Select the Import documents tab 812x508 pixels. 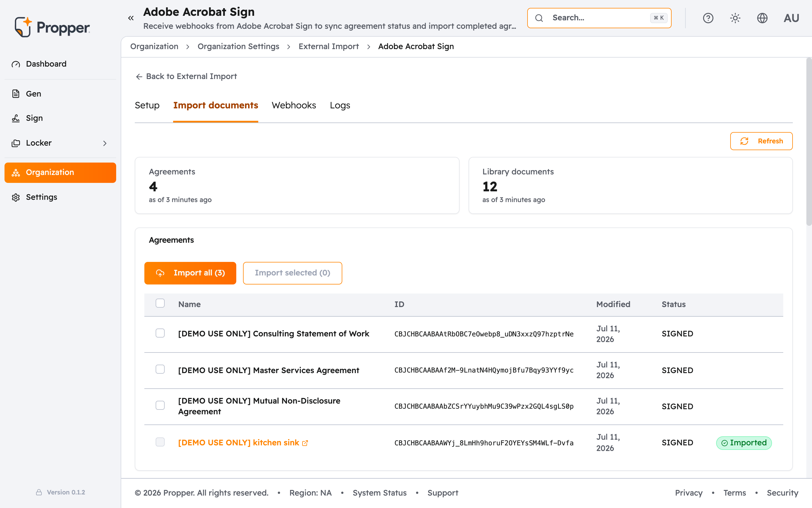coord(216,106)
